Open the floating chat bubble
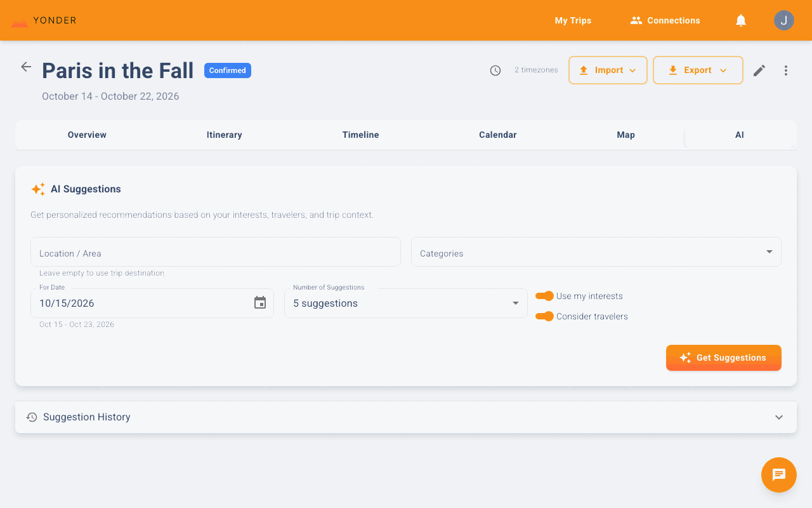812x508 pixels. point(778,474)
